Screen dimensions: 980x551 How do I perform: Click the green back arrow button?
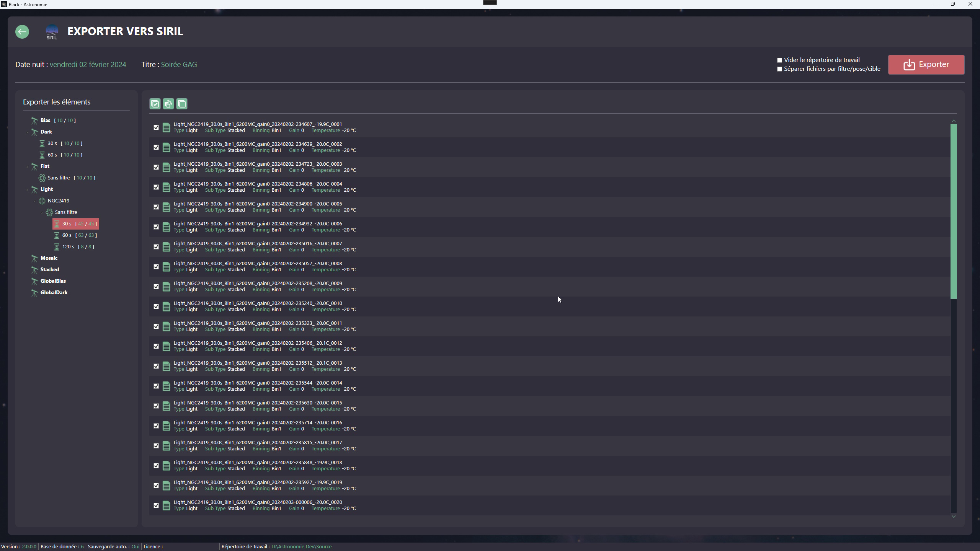pos(22,32)
